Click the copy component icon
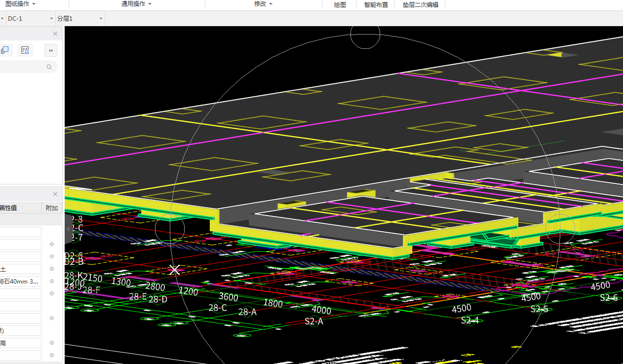Viewport: 623px width, 364px height. [5, 50]
